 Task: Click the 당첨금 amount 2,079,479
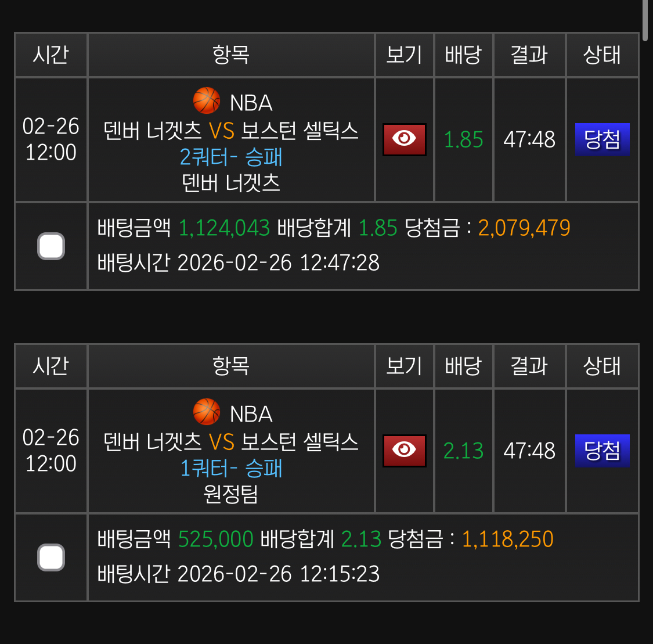coord(524,228)
